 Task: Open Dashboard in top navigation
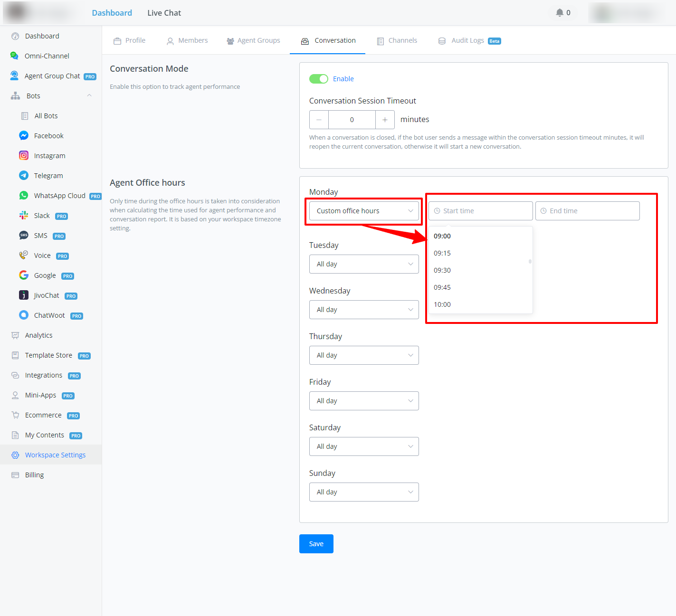point(112,13)
